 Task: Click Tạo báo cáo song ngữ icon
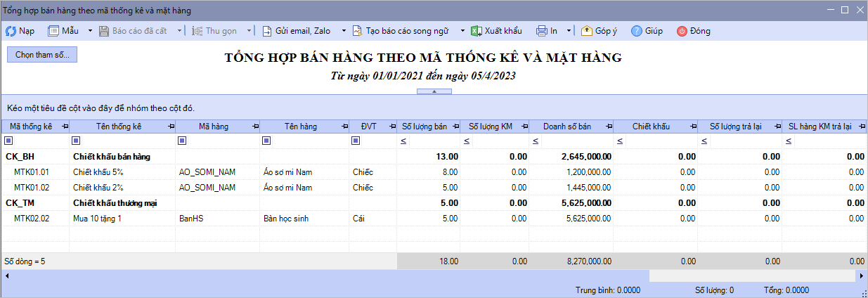pos(357,31)
